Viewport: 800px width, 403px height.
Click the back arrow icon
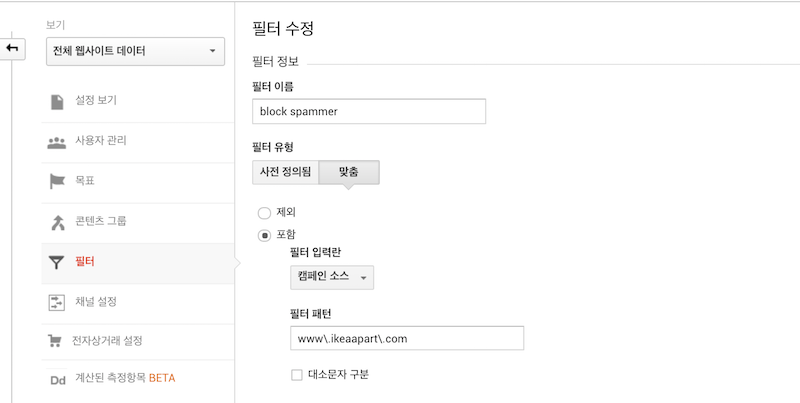(x=13, y=49)
